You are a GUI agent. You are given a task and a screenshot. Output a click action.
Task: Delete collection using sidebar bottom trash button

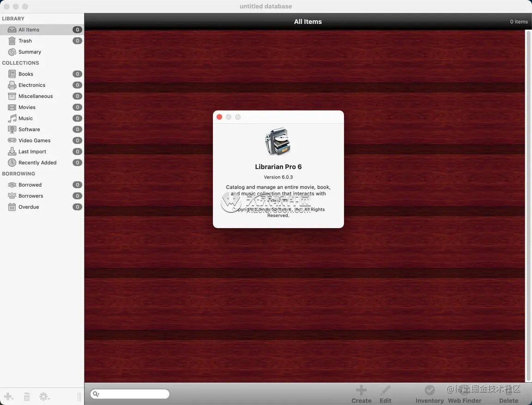click(x=27, y=397)
